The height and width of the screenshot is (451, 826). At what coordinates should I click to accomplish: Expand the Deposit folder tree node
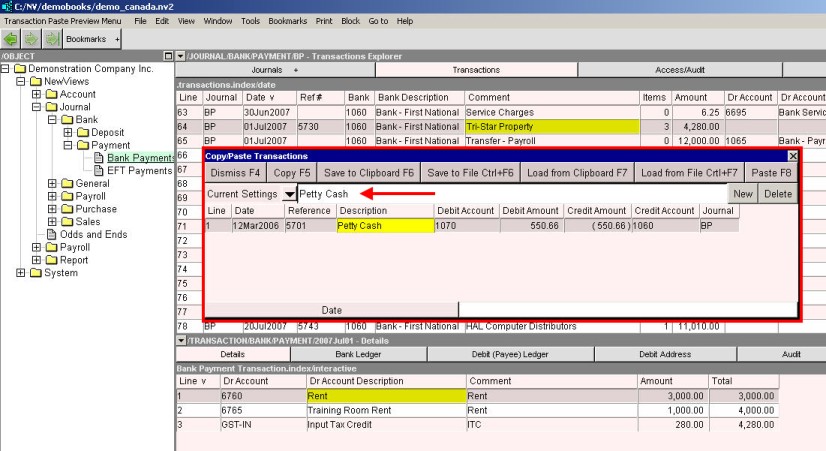tap(67, 133)
